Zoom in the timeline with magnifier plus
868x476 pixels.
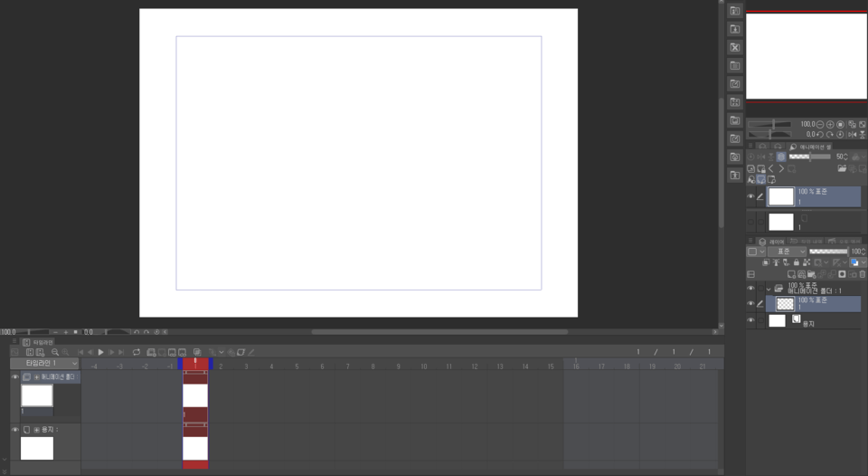click(65, 352)
